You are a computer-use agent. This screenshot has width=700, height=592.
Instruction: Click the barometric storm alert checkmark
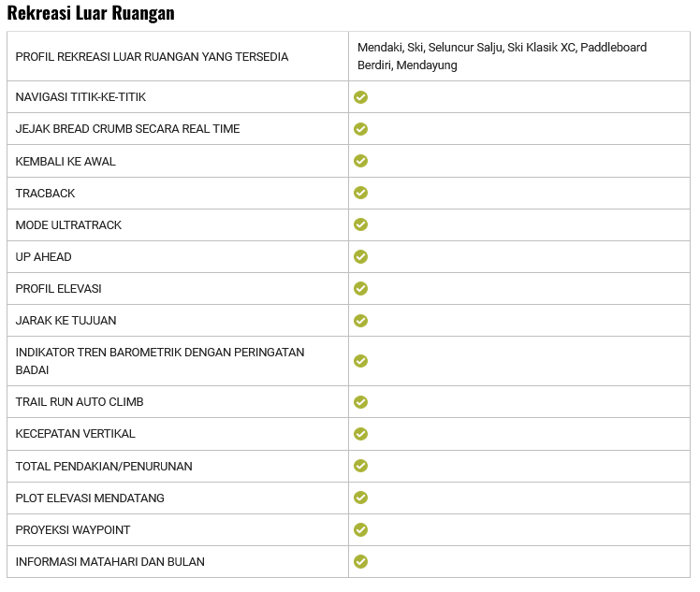click(x=360, y=361)
